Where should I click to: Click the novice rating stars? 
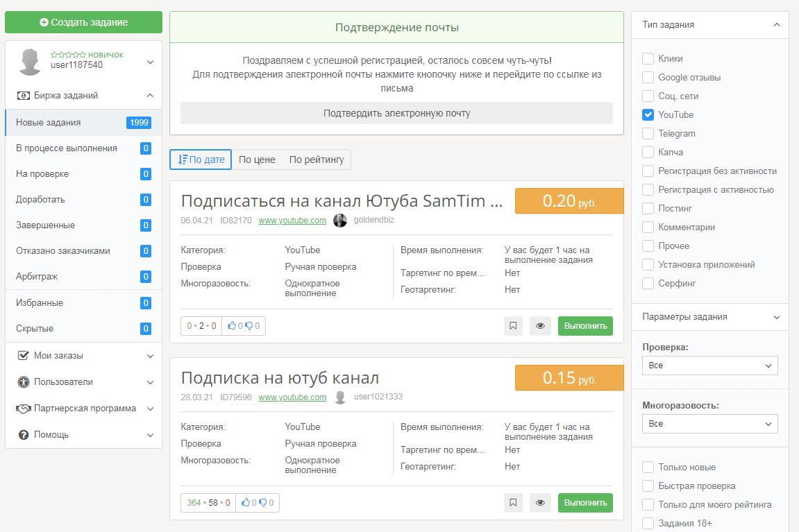pyautogui.click(x=68, y=55)
